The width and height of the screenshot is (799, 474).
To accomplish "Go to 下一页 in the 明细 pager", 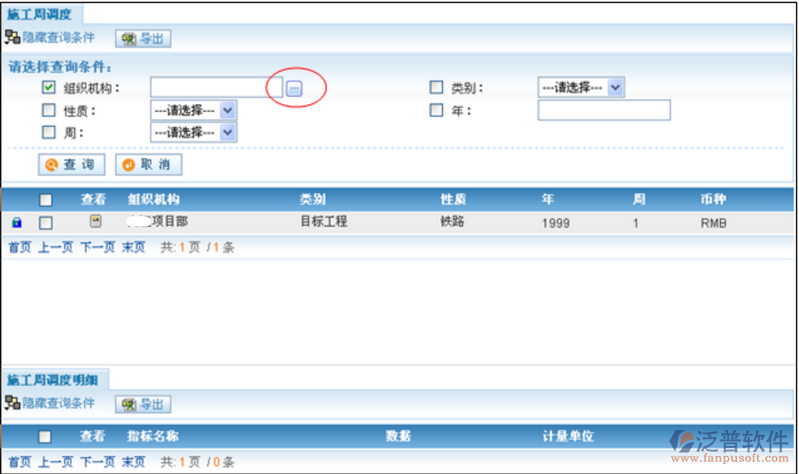I will pyautogui.click(x=97, y=462).
